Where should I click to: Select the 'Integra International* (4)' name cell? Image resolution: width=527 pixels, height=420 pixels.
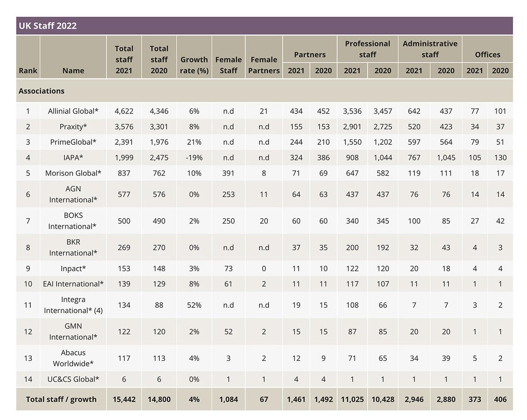tap(73, 305)
